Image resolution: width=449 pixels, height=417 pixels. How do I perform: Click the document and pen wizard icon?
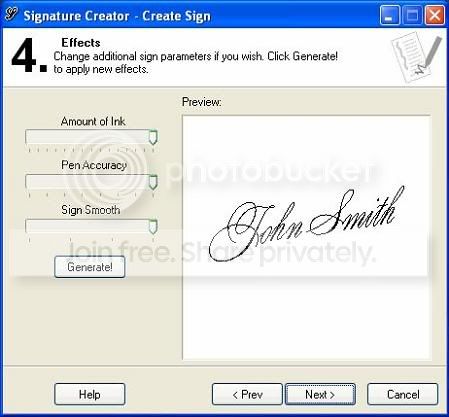(x=416, y=57)
